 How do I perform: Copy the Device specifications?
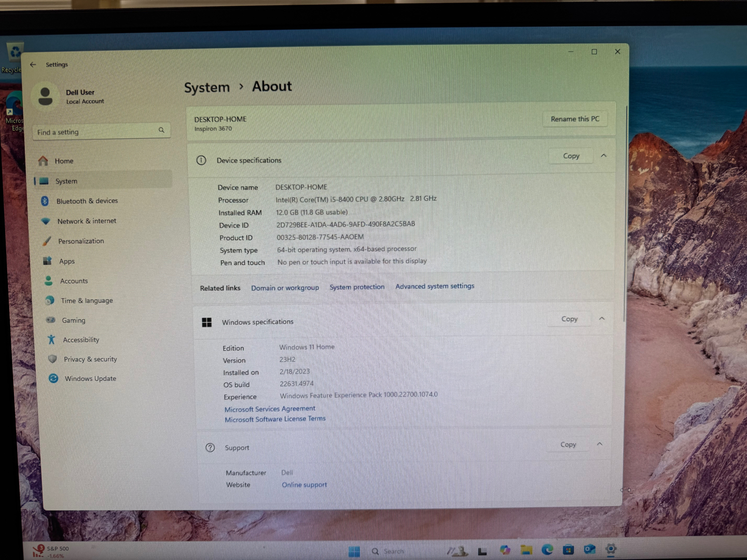click(571, 156)
